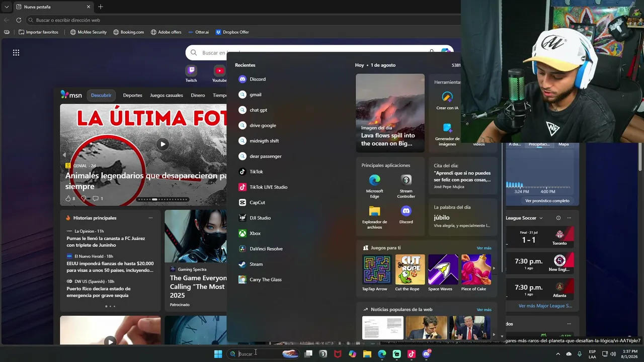Image resolution: width=644 pixels, height=362 pixels.
Task: Open the volume control in system tray
Action: point(613,354)
